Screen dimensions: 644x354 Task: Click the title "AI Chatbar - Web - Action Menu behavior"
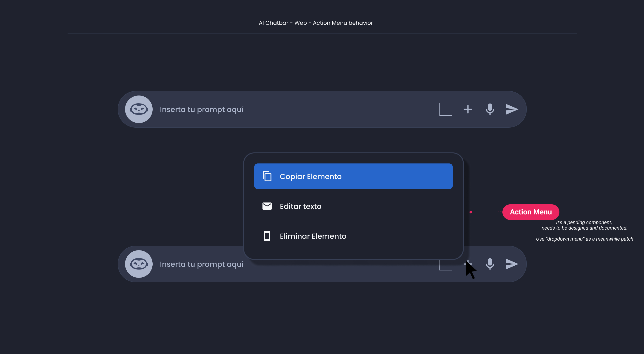point(316,23)
